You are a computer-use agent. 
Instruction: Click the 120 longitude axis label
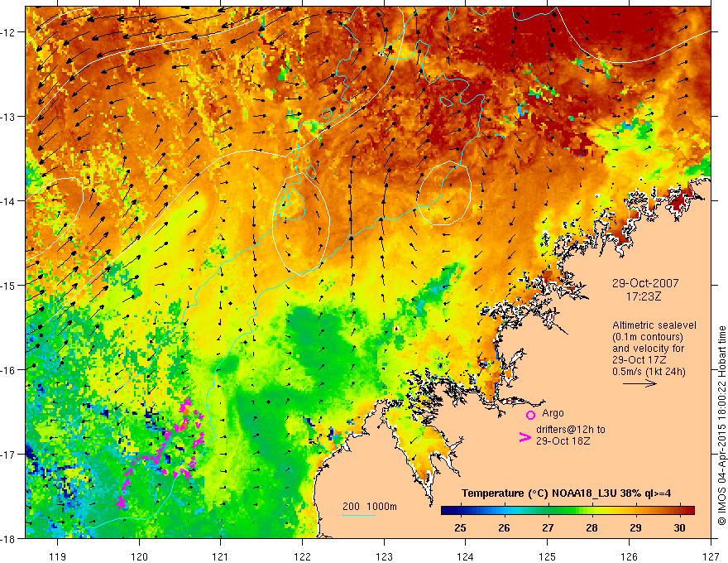coord(139,556)
